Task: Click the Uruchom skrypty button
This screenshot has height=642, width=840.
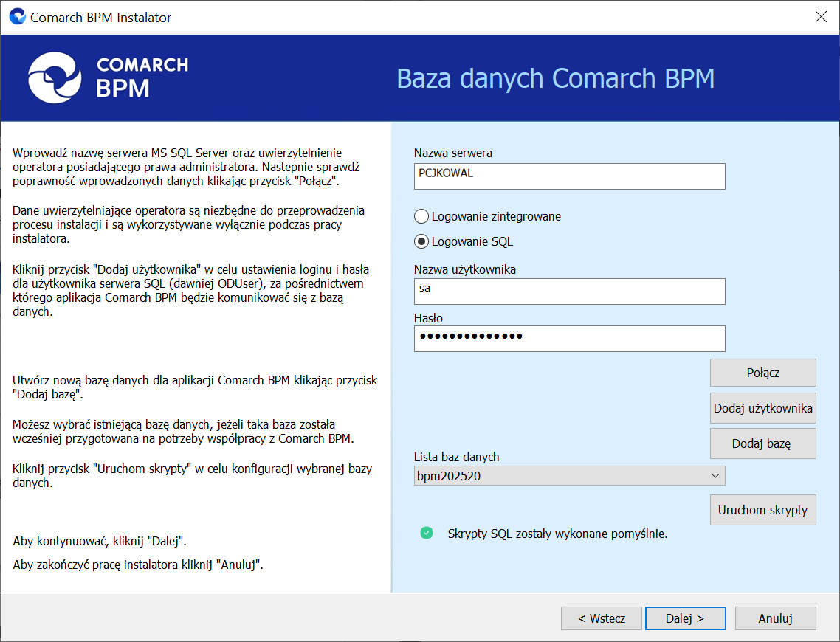Action: (x=762, y=510)
